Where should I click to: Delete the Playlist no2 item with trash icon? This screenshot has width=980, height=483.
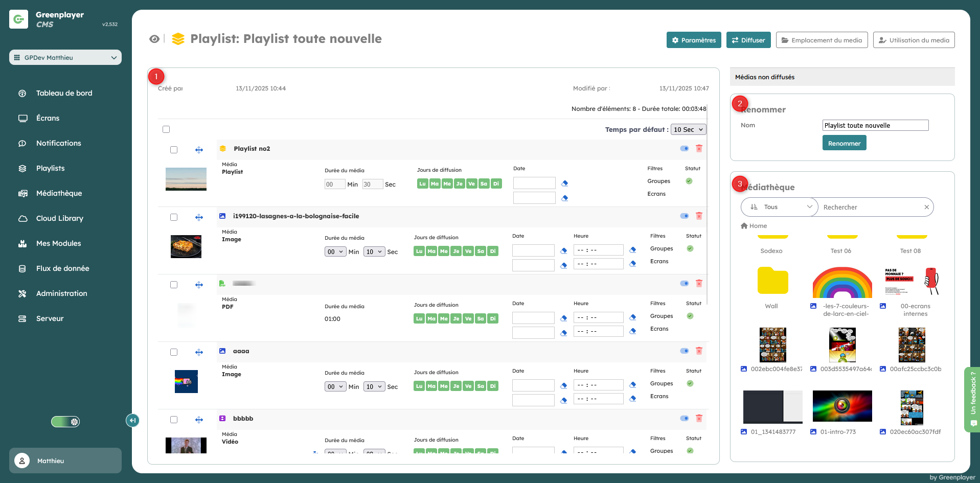point(699,148)
